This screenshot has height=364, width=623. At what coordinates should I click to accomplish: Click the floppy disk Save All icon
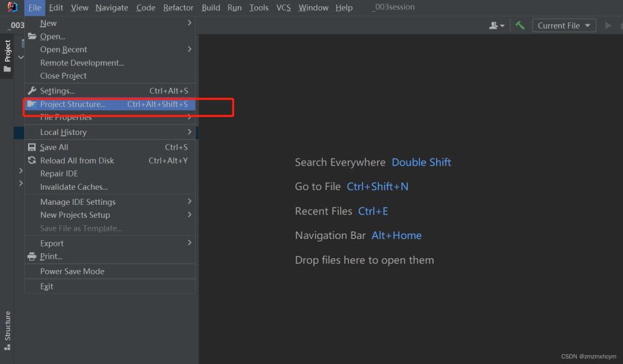click(x=32, y=147)
